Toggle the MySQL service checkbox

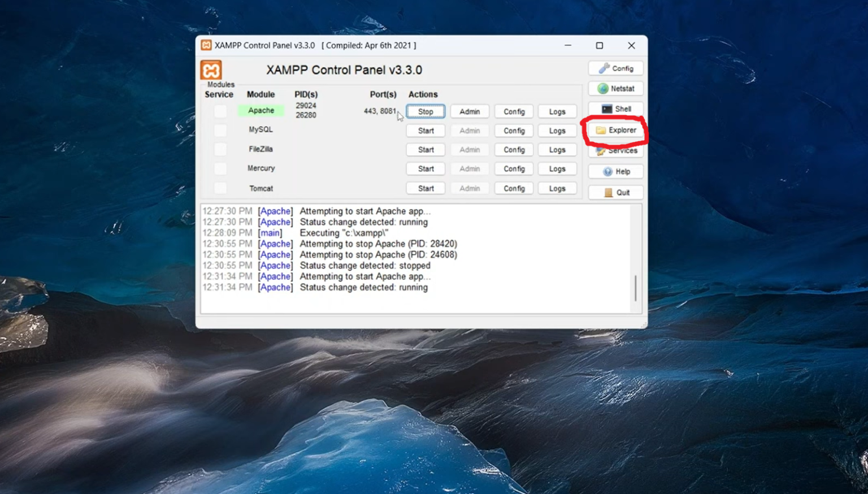pos(220,131)
